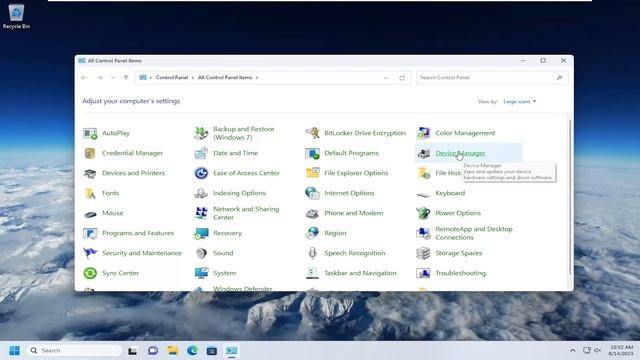Open Security and Maintenance link

tap(142, 253)
